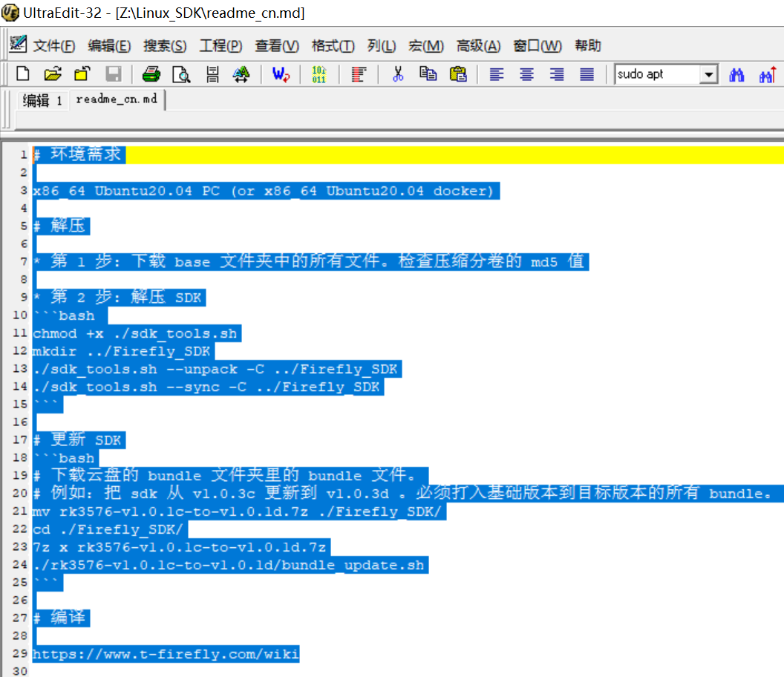Screen dimensions: 784x677
Task: Open the 窗口(W) menu
Action: pyautogui.click(x=538, y=46)
